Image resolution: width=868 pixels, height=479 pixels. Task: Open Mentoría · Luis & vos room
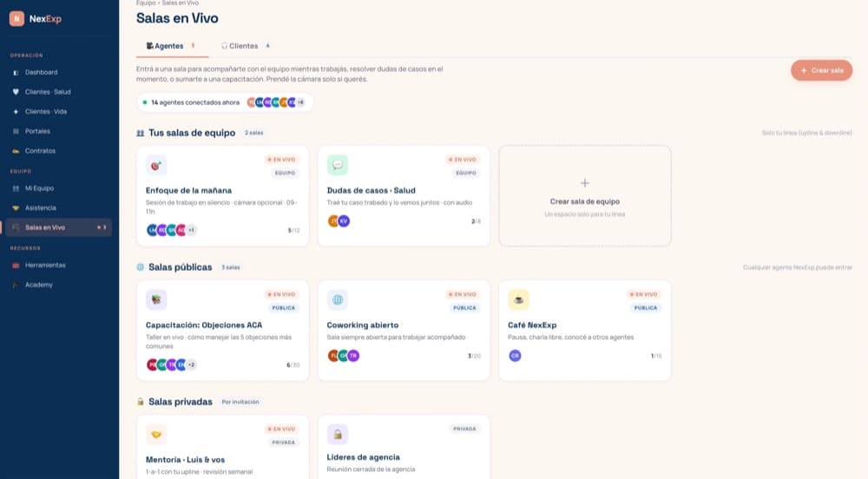[222, 448]
